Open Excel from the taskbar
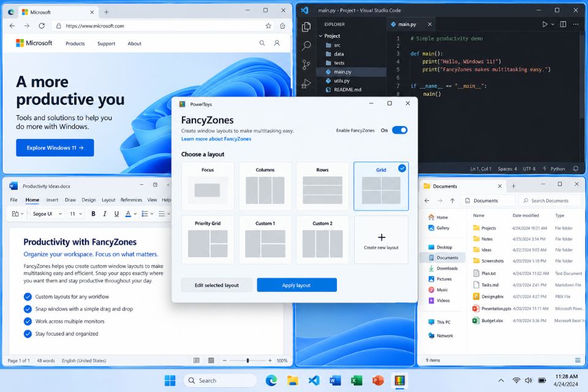The image size is (588, 392). point(356,380)
